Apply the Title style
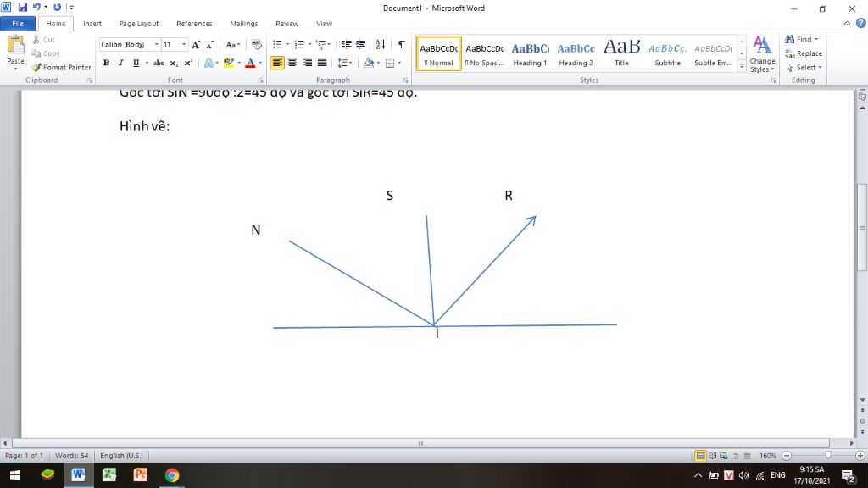The image size is (868, 488). coord(621,53)
